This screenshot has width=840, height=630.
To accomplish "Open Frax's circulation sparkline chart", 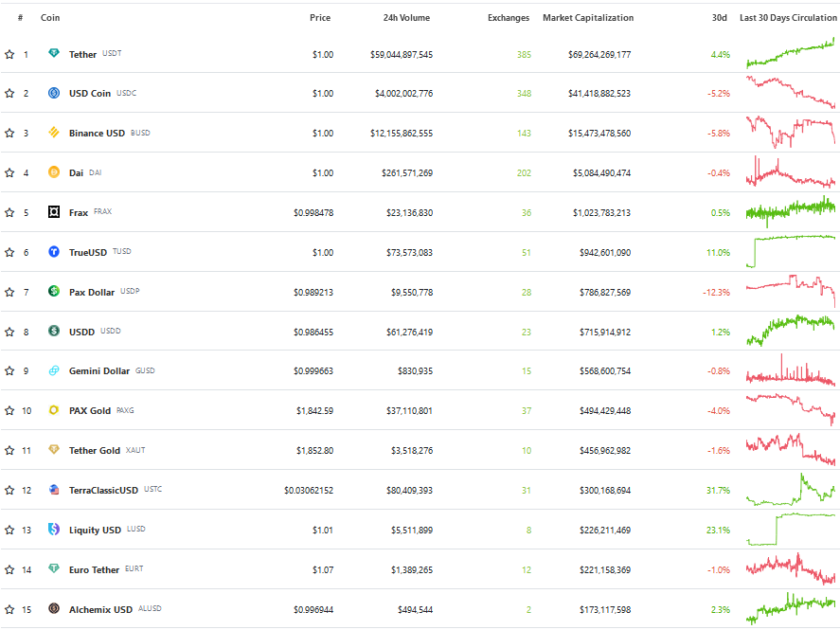I will pyautogui.click(x=791, y=211).
